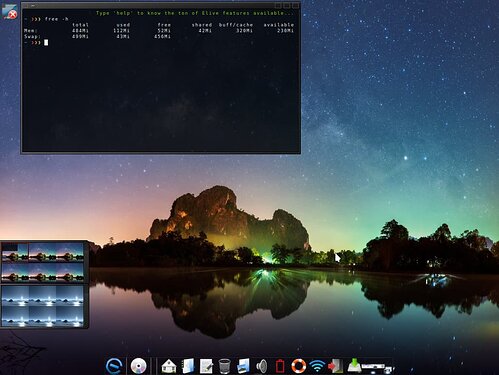Screen dimensions: 499x375
Task: Click the Mem total value 484Mi
Action: click(x=80, y=31)
